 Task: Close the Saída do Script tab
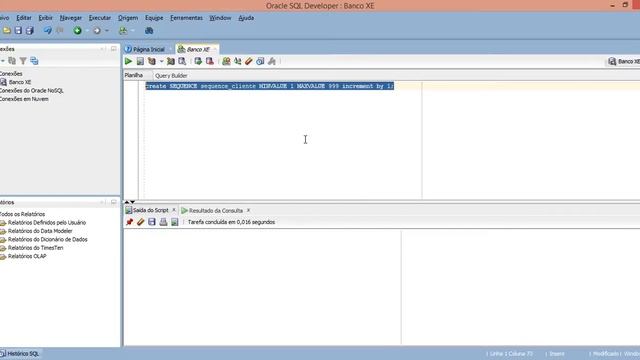(x=174, y=210)
